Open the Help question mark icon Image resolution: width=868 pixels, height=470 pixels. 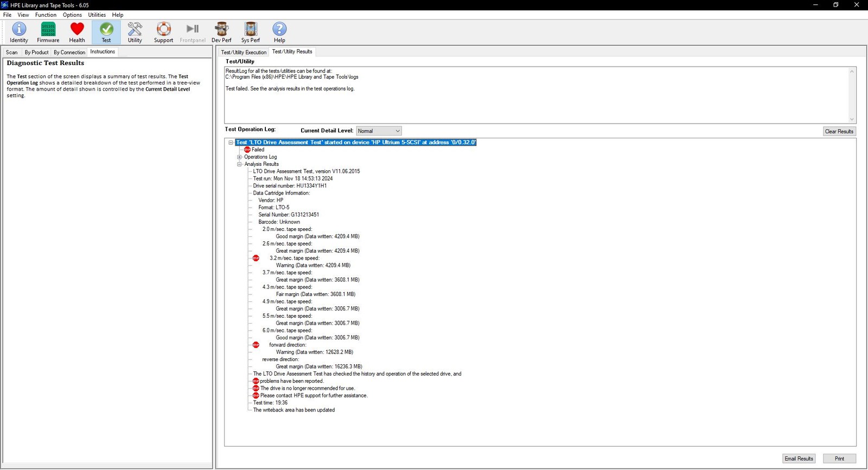pos(279,32)
